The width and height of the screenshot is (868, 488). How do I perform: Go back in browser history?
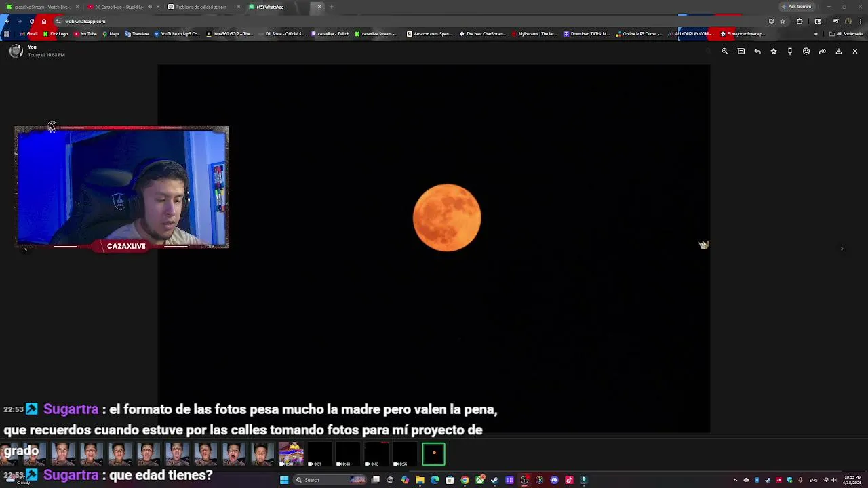(7, 21)
